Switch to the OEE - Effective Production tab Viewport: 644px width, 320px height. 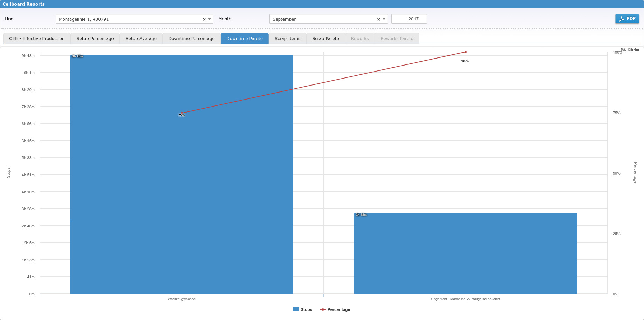(x=37, y=39)
